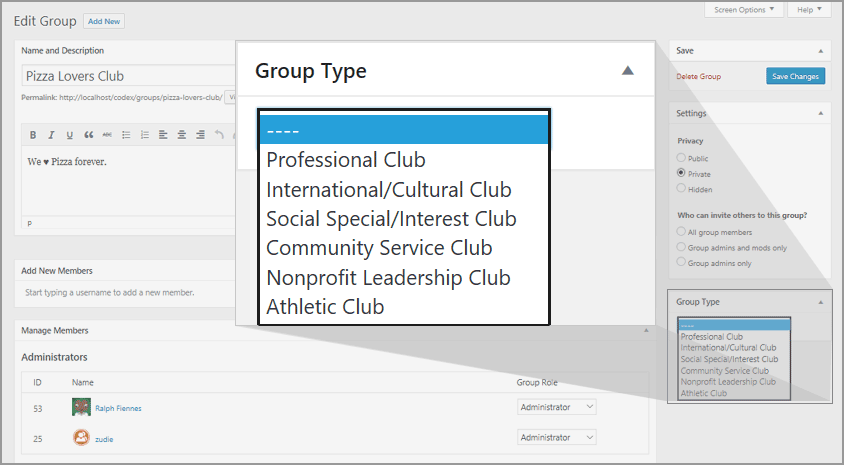This screenshot has height=465, width=844.
Task: Insert a blockquote in the description
Action: point(88,135)
